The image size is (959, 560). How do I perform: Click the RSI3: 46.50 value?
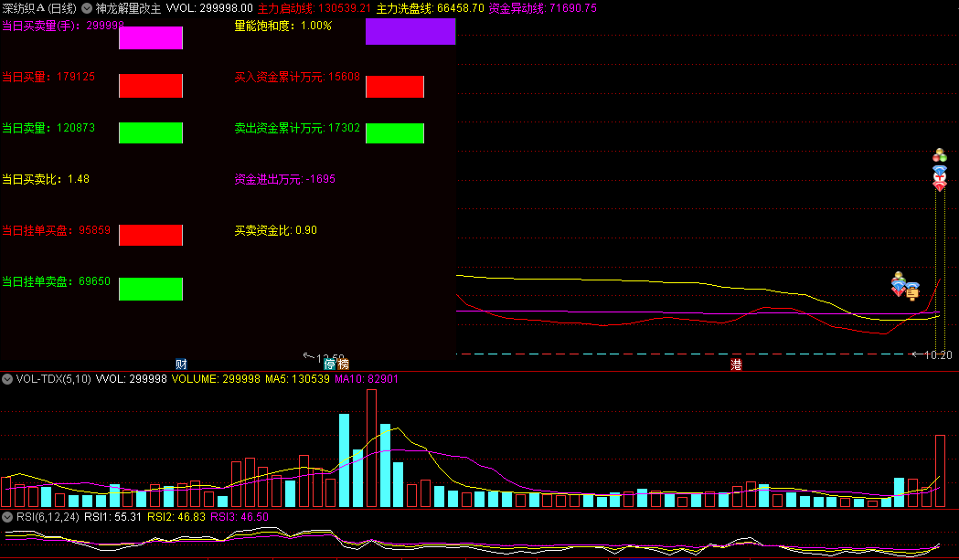[240, 516]
